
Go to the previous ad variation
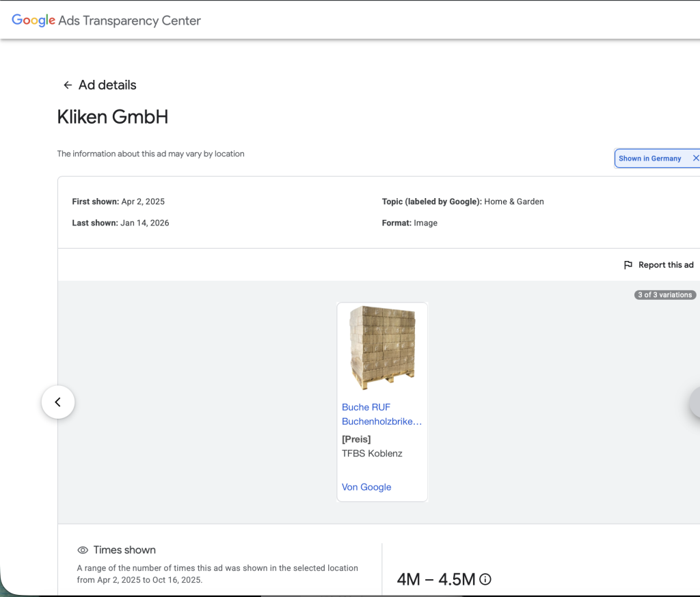tap(58, 402)
